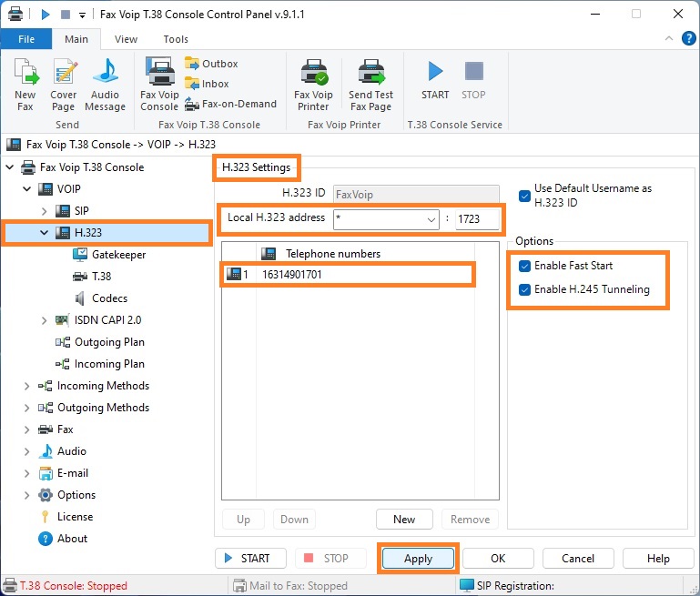Toggle Enable Fast Start checkbox
The width and height of the screenshot is (700, 596).
click(524, 266)
